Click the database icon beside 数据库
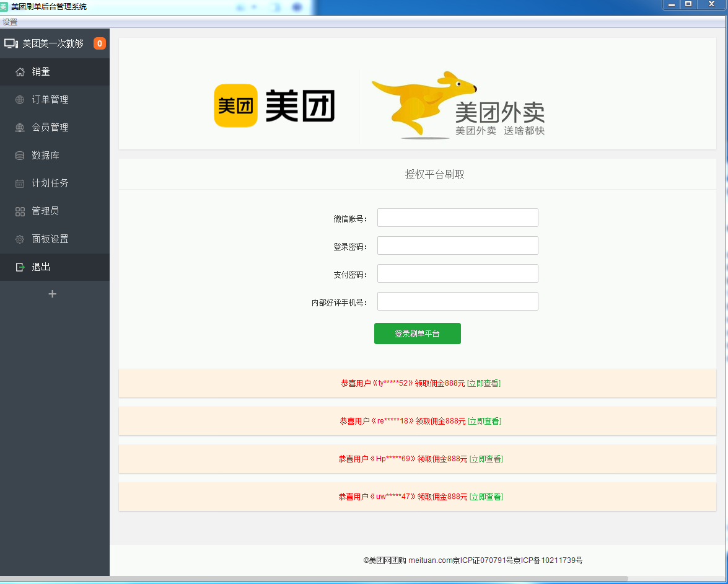 pos(20,155)
